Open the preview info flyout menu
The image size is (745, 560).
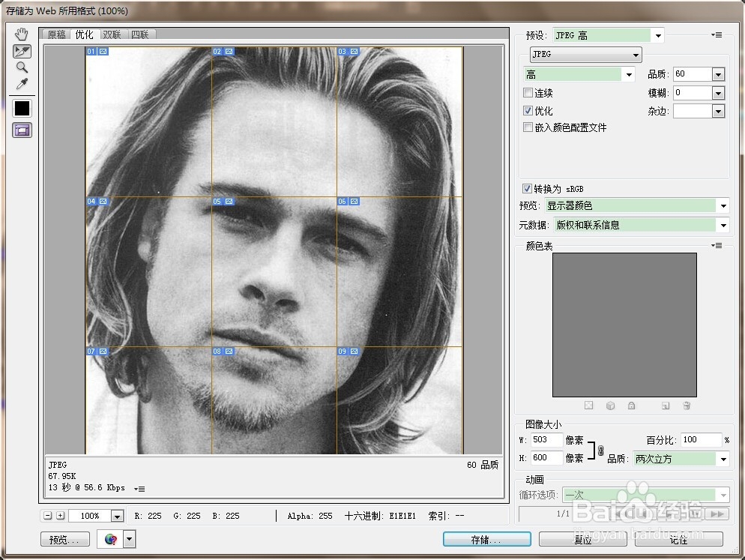pyautogui.click(x=139, y=489)
